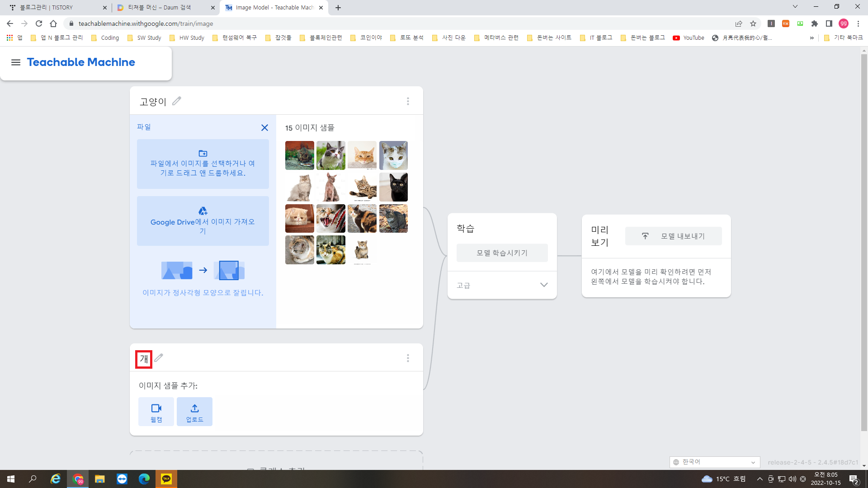Open KakaoTalk from the taskbar
868x488 pixels.
pyautogui.click(x=166, y=479)
